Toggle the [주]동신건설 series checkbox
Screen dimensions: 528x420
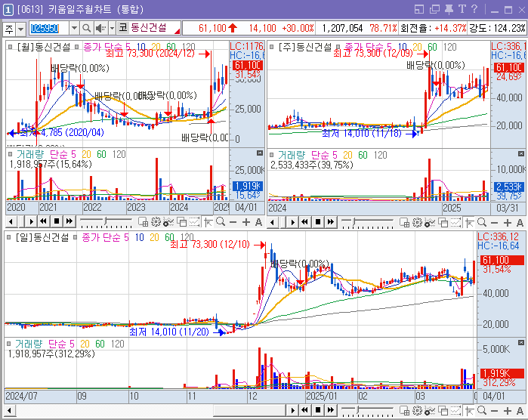click(272, 47)
